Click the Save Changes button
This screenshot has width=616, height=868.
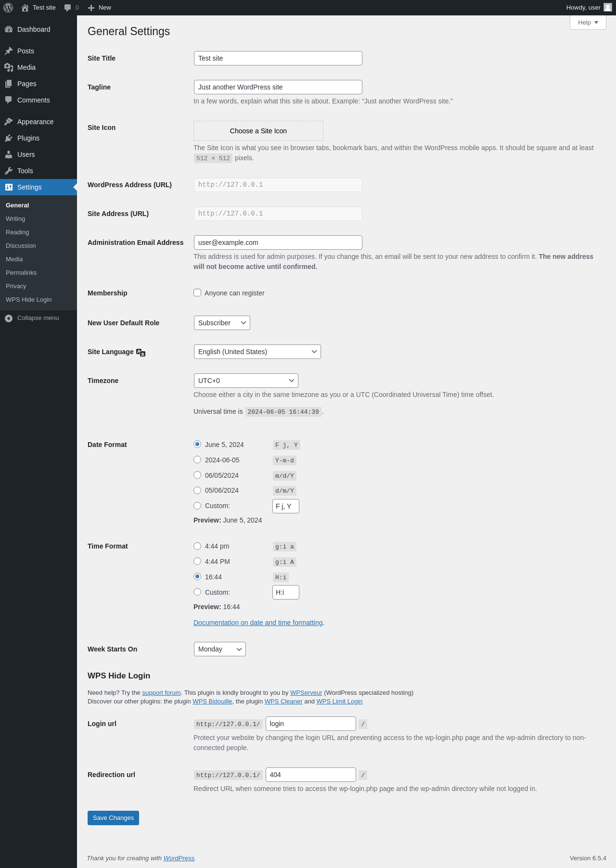[113, 818]
